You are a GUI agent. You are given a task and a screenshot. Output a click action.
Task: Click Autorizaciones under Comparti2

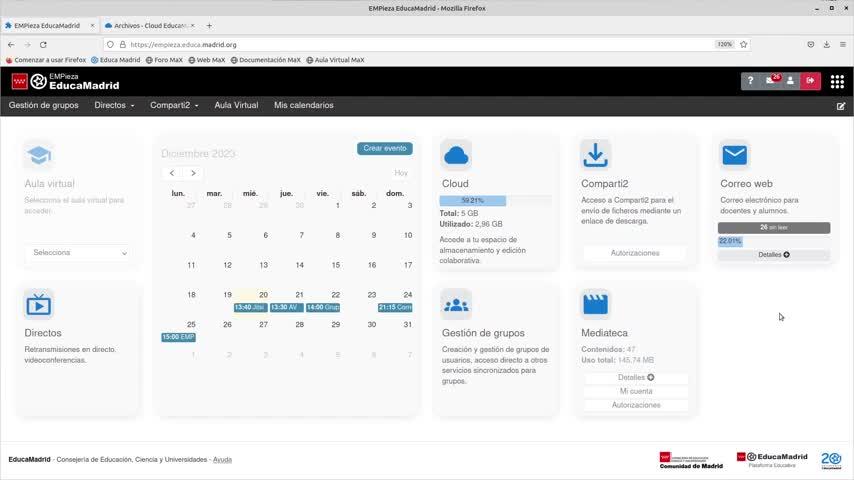coord(635,253)
